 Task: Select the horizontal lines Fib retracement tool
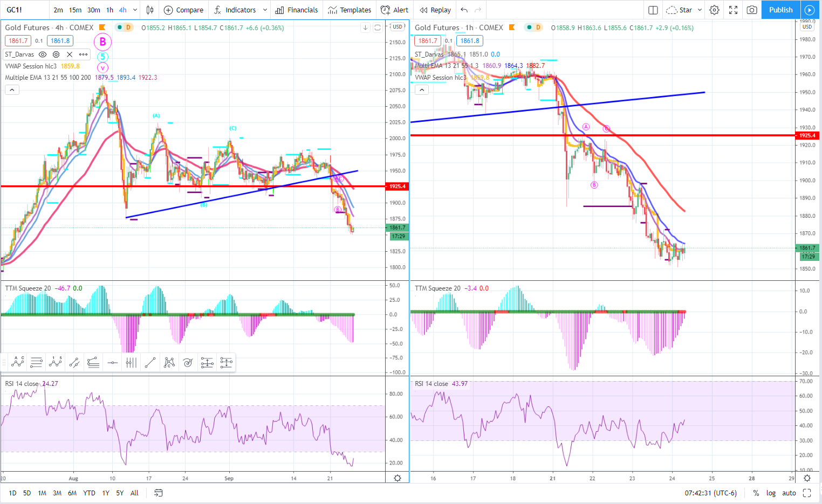pos(36,363)
